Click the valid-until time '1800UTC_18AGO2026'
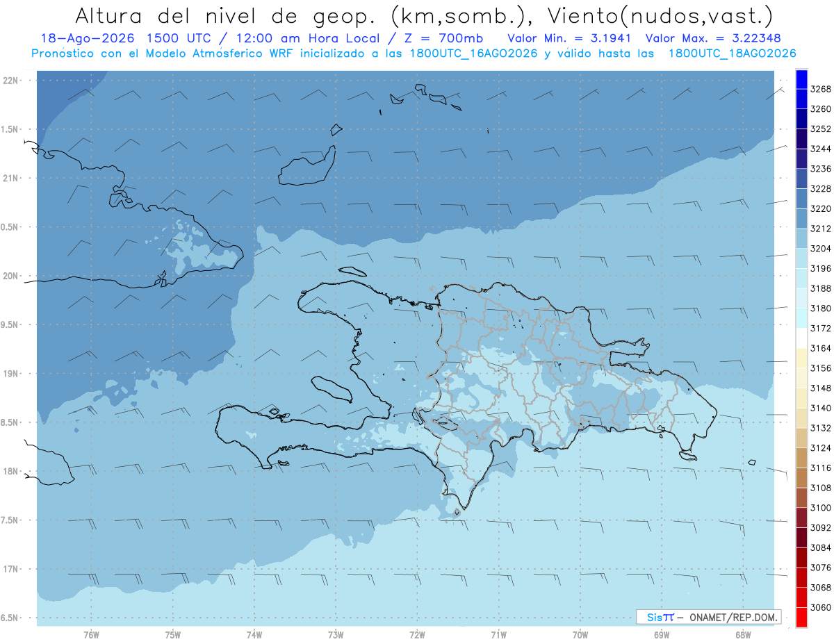Viewport: 834px width, 644px height. pos(732,53)
